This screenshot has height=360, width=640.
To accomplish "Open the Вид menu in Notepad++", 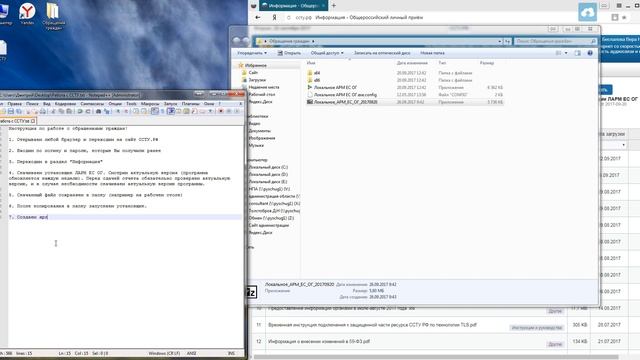I will (x=47, y=104).
